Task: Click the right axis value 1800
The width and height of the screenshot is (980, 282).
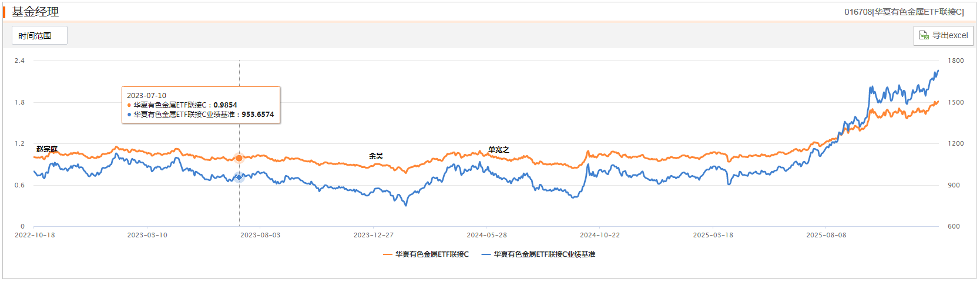Action: [956, 61]
